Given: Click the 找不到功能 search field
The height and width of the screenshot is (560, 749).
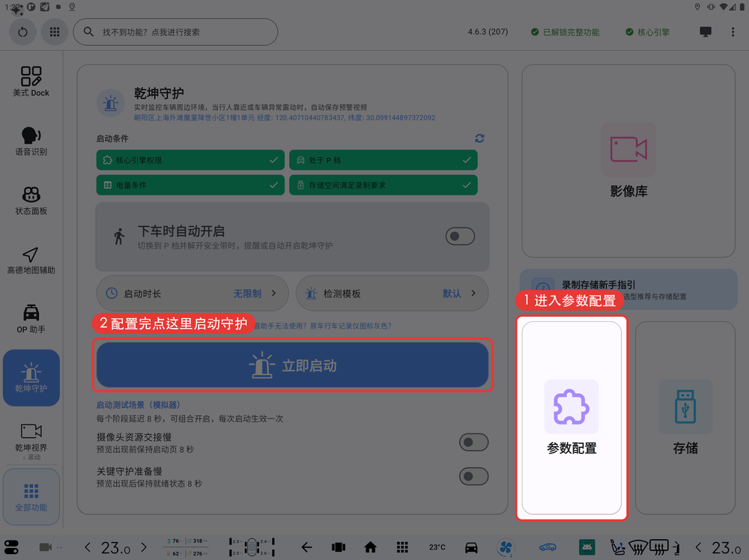Looking at the screenshot, I should (175, 32).
